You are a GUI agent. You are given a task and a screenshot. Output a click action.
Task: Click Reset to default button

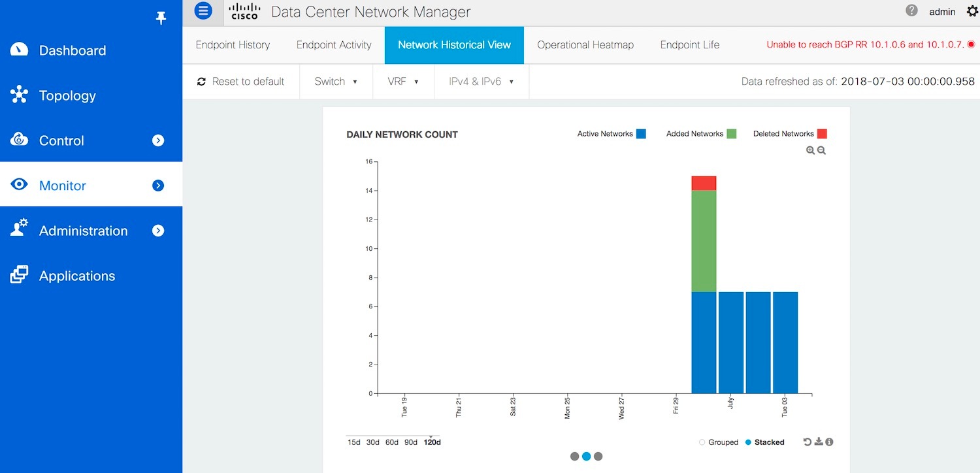tap(240, 82)
